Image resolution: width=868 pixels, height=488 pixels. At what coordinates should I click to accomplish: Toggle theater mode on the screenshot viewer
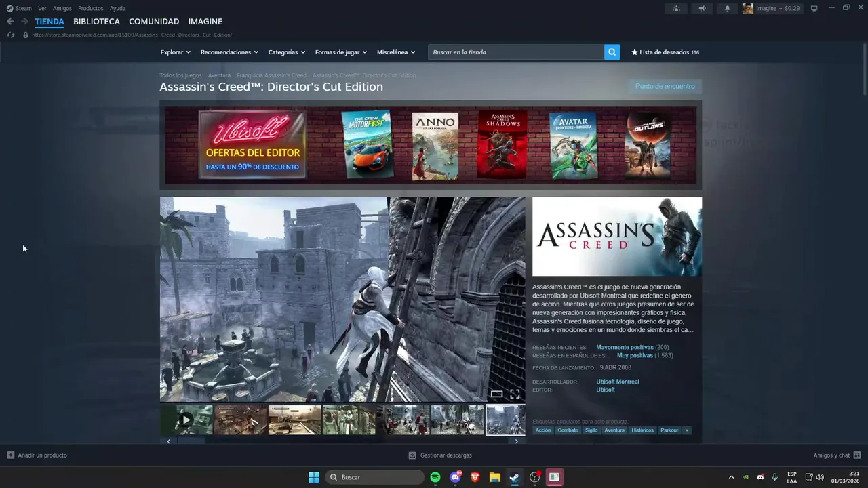pos(496,394)
